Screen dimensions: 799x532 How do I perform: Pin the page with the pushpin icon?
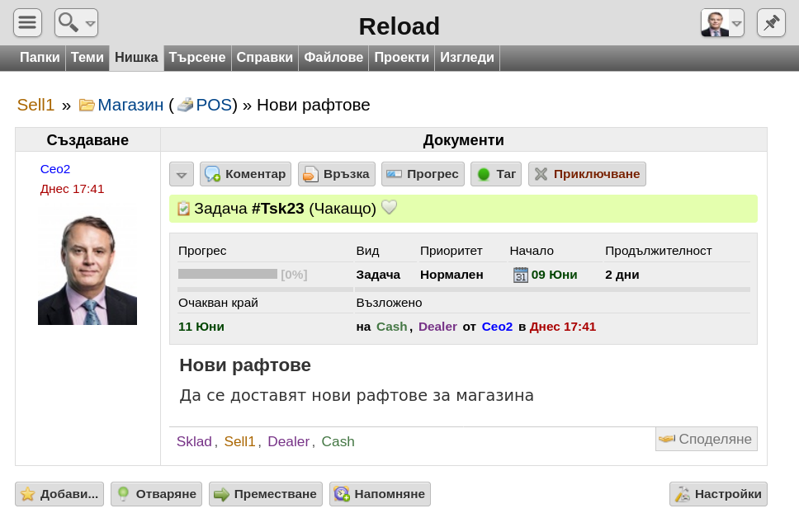(x=771, y=23)
